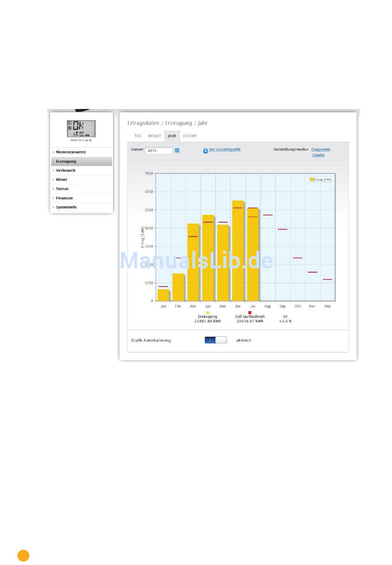Click the Okt target marker line

(298, 258)
